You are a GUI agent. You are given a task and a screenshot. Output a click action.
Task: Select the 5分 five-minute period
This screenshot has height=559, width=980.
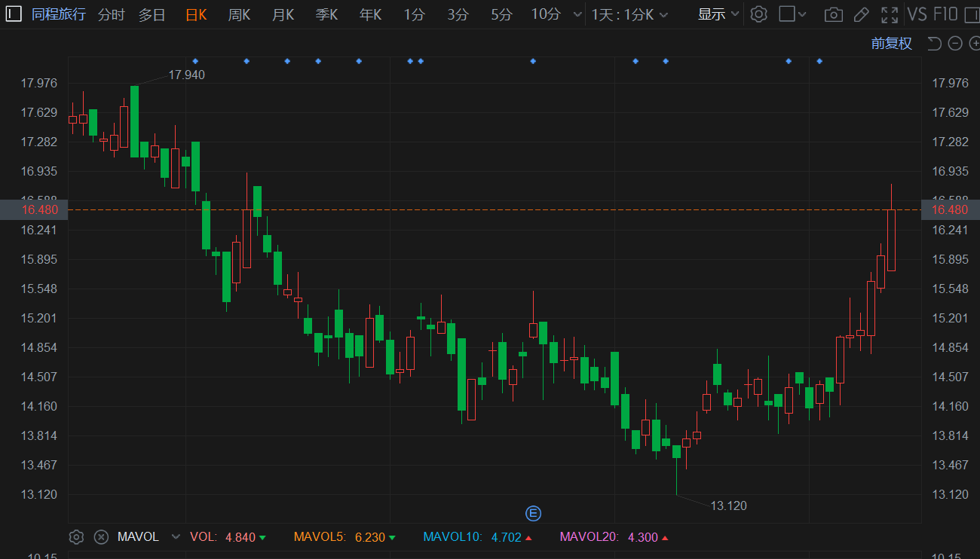(501, 14)
